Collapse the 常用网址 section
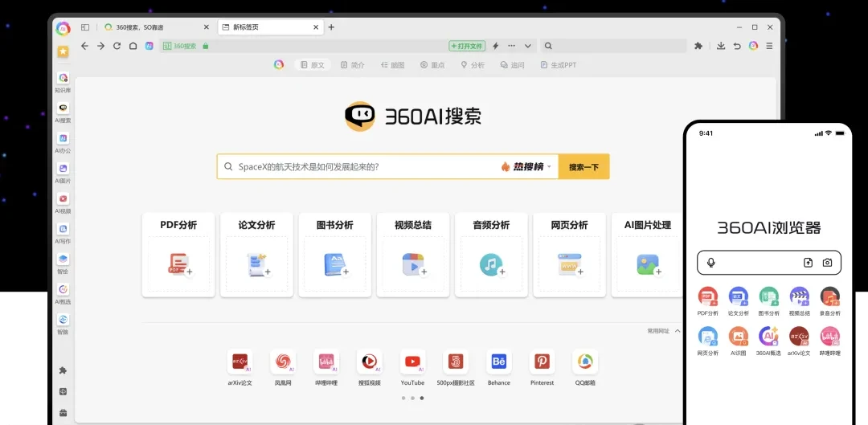 coord(678,331)
